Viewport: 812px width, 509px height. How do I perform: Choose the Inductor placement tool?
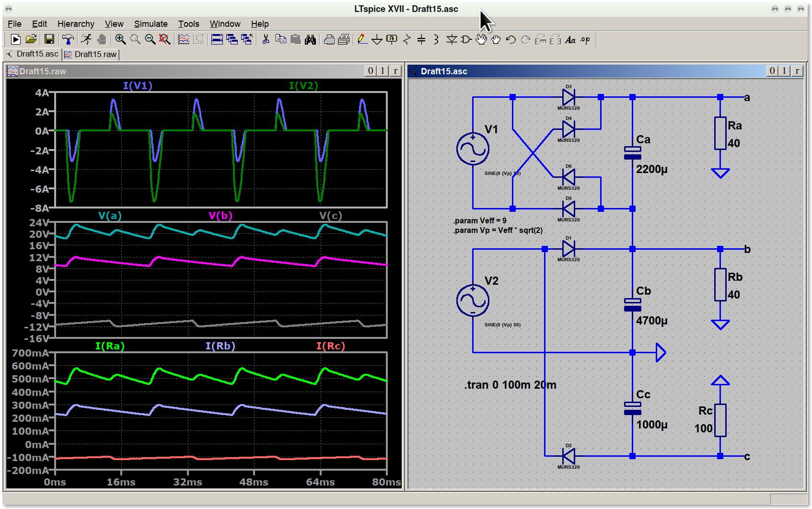436,39
